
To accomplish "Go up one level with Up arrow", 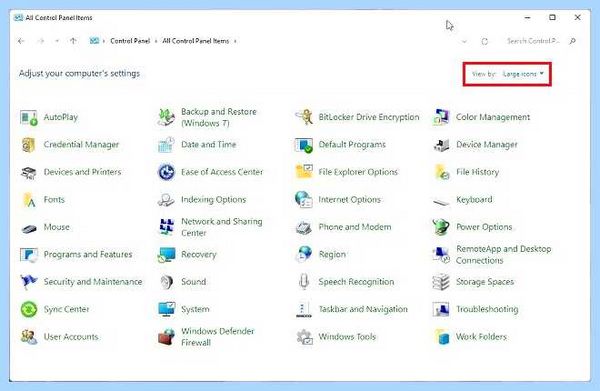I will click(73, 41).
